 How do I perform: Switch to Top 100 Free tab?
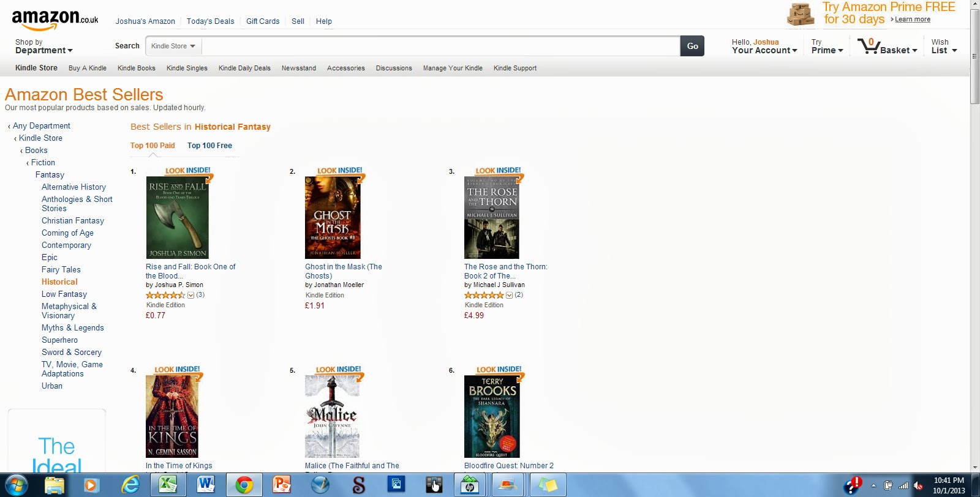click(209, 146)
